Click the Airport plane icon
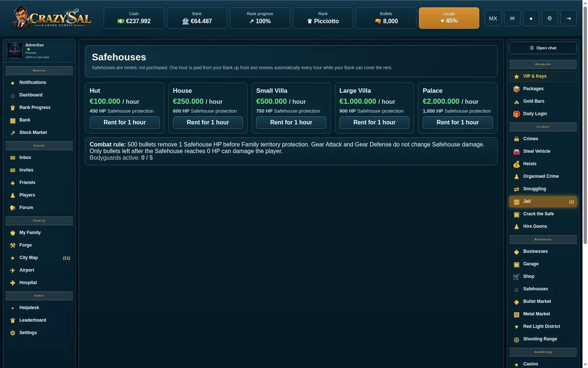The width and height of the screenshot is (588, 368). (12, 270)
